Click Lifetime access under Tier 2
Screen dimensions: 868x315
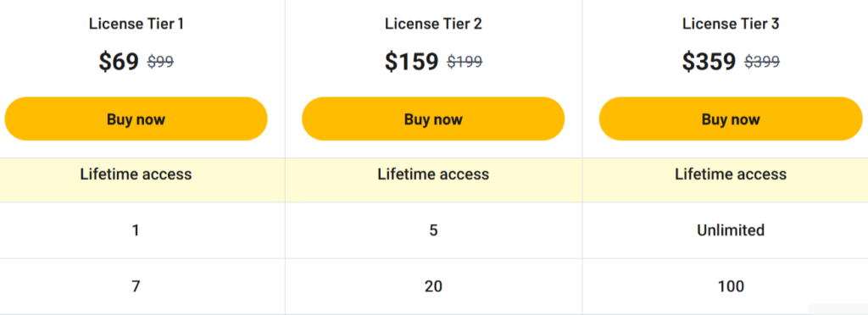coord(433,174)
